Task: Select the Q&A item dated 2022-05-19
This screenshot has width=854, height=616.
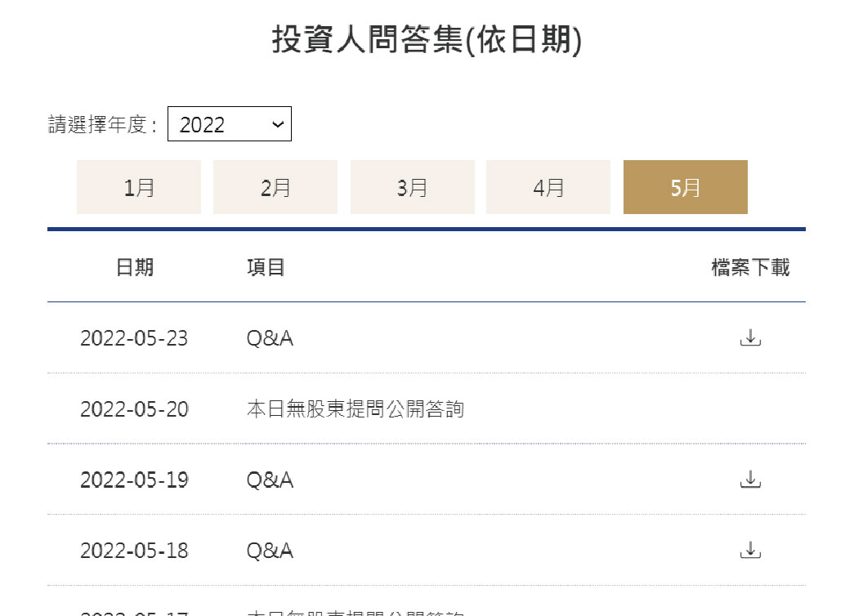Action: (x=271, y=480)
